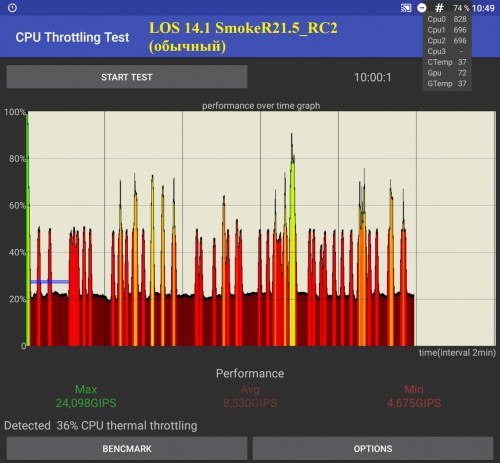
Task: Tap the tallest yellow-green spike on graph
Action: pyautogui.click(x=292, y=240)
